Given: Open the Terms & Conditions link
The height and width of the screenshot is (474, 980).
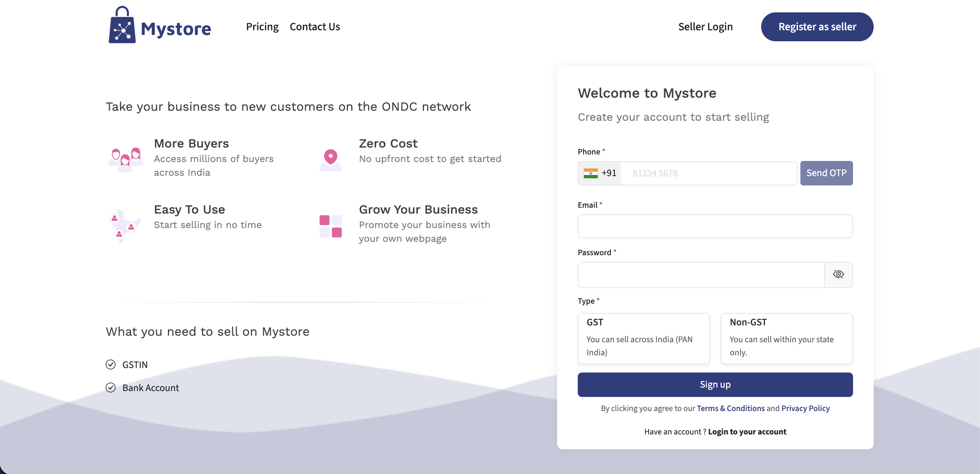Looking at the screenshot, I should pos(731,408).
